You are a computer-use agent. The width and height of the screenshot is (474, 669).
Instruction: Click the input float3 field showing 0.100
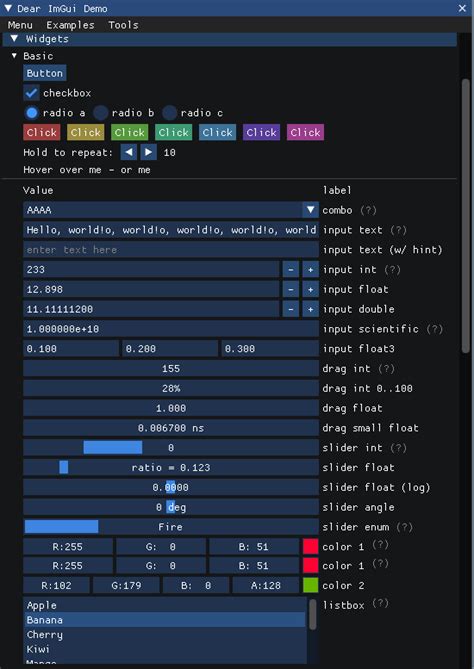point(71,349)
